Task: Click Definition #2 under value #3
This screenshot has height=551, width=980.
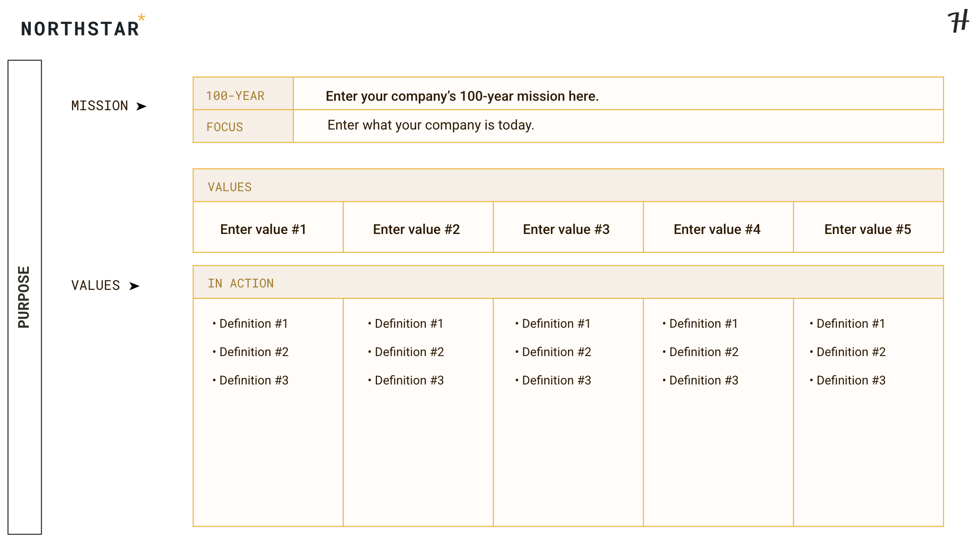Action: click(x=557, y=352)
